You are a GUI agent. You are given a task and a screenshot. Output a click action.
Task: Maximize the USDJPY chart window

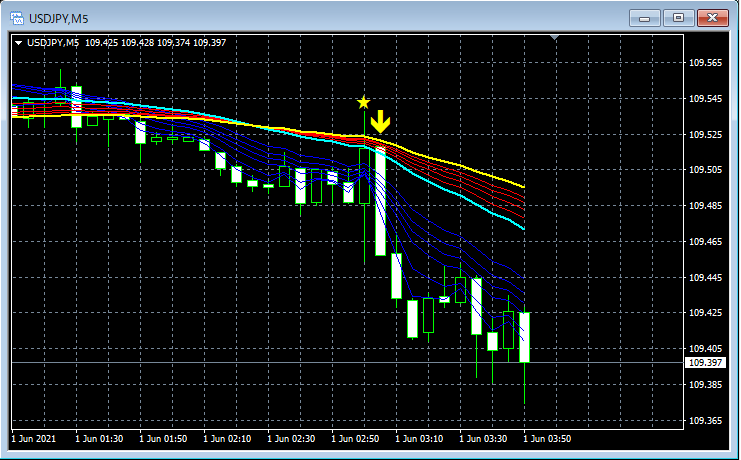pos(678,18)
